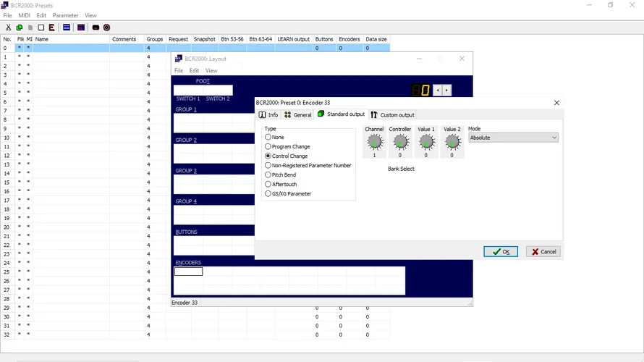Click the Cut scissors toolbar icon
644x362 pixels.
8,28
